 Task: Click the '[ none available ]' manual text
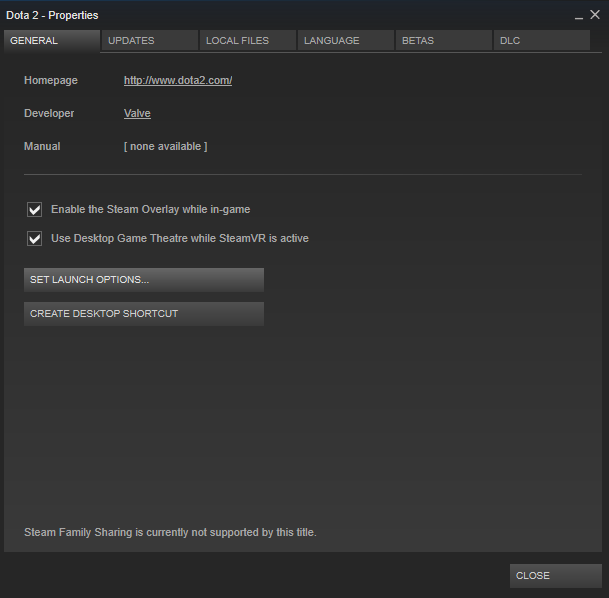coord(165,146)
